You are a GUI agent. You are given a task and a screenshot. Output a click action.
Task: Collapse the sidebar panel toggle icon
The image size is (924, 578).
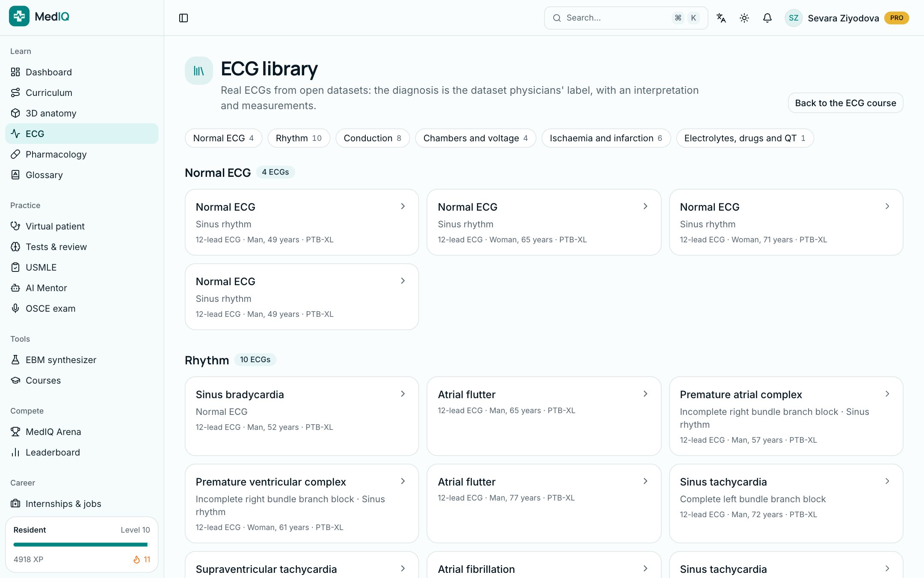184,18
